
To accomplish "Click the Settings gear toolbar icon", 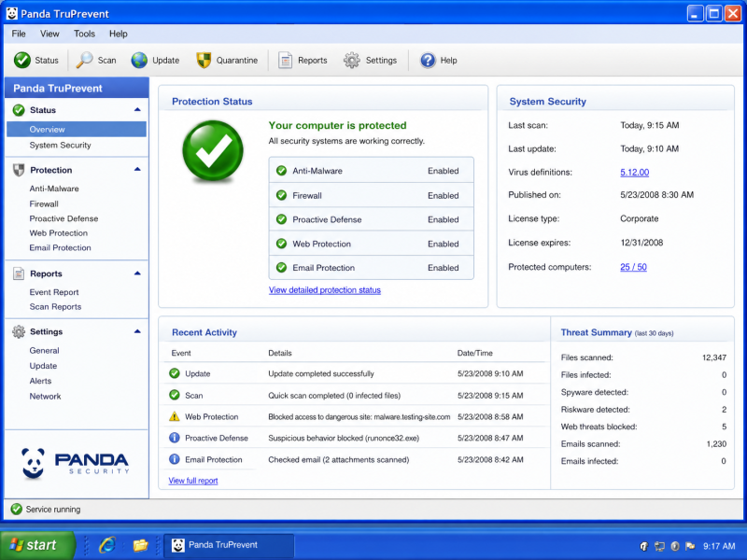I will click(352, 60).
